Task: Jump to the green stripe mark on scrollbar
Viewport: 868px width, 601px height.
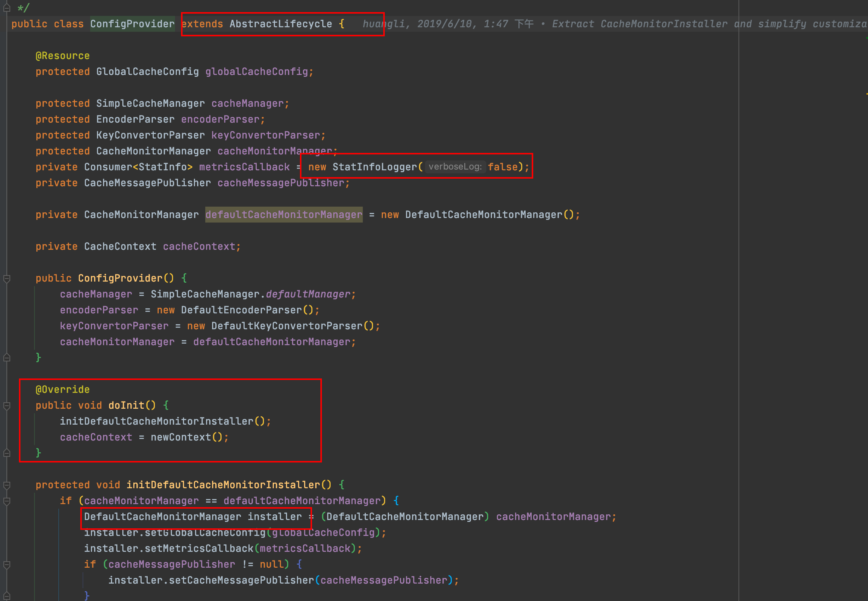Action: 866,37
